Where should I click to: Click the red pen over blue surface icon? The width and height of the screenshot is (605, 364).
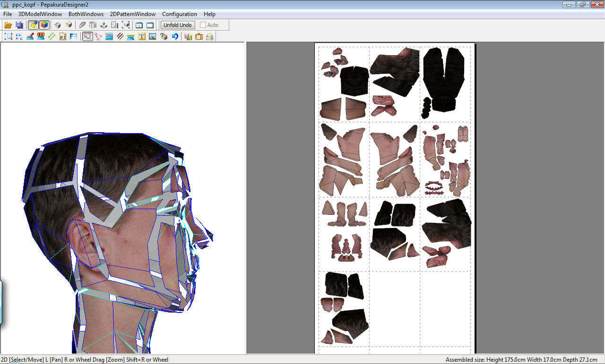(x=30, y=36)
